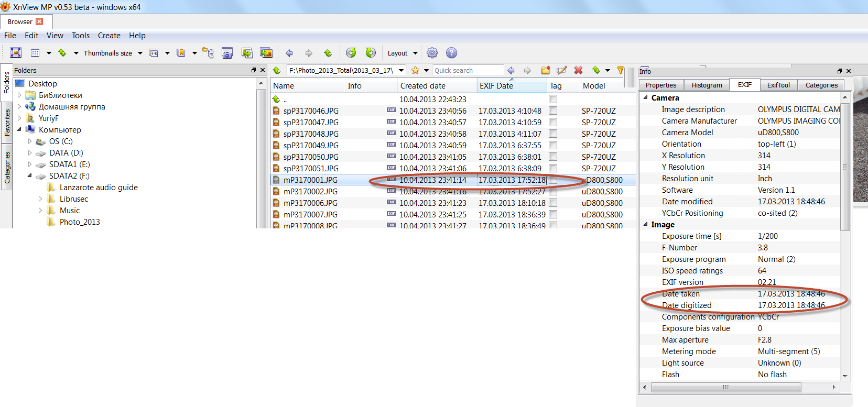Open the Create menu

click(109, 36)
